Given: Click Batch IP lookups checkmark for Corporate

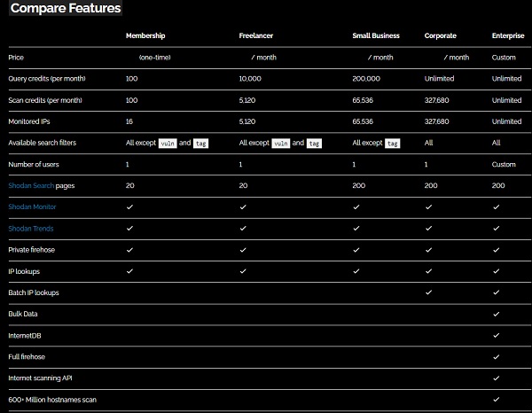Looking at the screenshot, I should tap(429, 292).
